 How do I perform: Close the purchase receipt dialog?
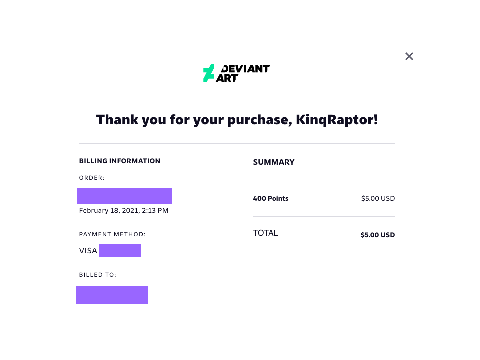point(409,56)
